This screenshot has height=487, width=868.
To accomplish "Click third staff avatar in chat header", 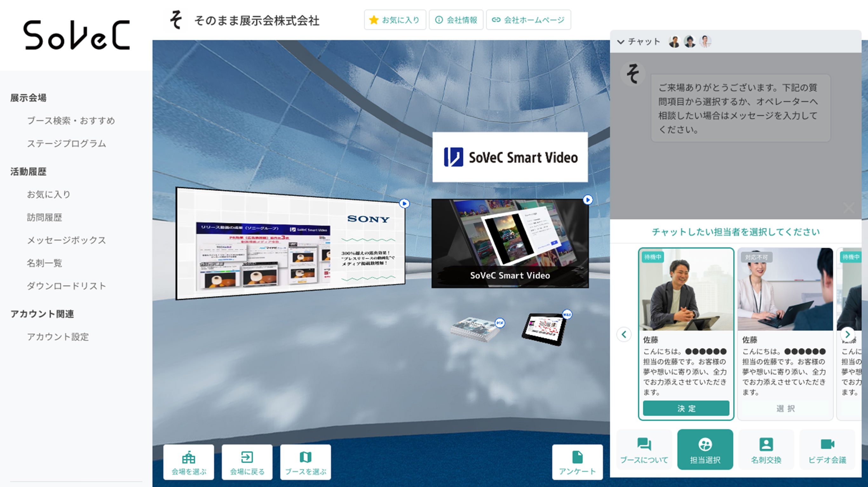I will click(705, 41).
